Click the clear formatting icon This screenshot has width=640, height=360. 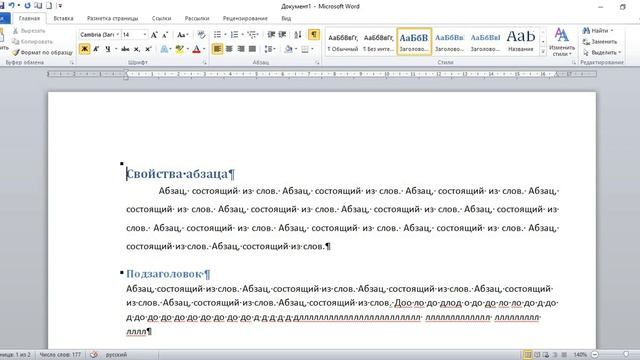[x=201, y=35]
